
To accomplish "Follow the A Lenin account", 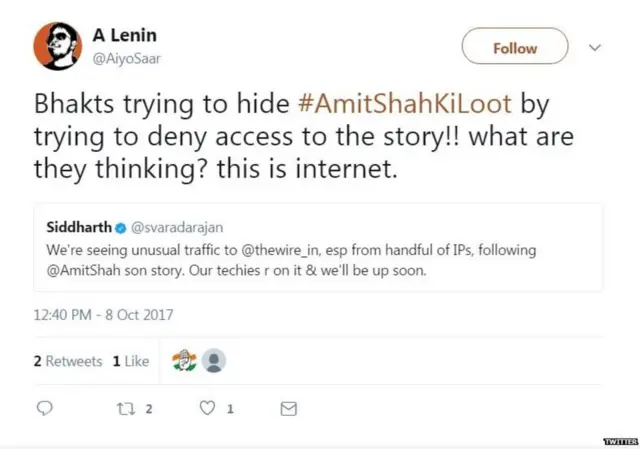I will (x=514, y=47).
